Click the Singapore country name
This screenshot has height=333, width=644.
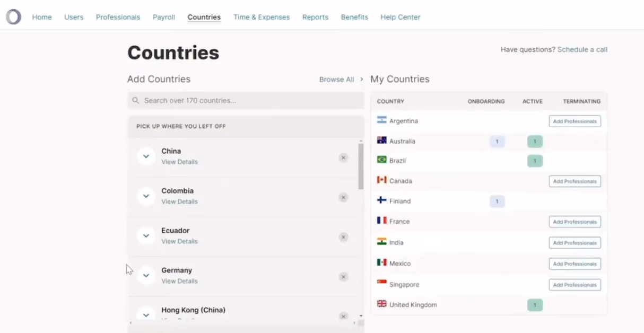click(404, 285)
